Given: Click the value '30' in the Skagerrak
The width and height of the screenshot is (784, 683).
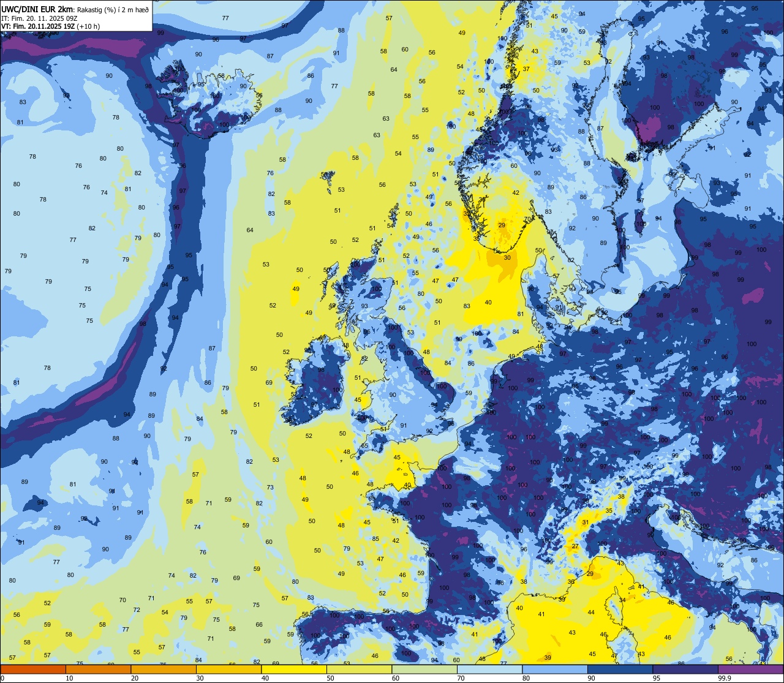Looking at the screenshot, I should (507, 258).
